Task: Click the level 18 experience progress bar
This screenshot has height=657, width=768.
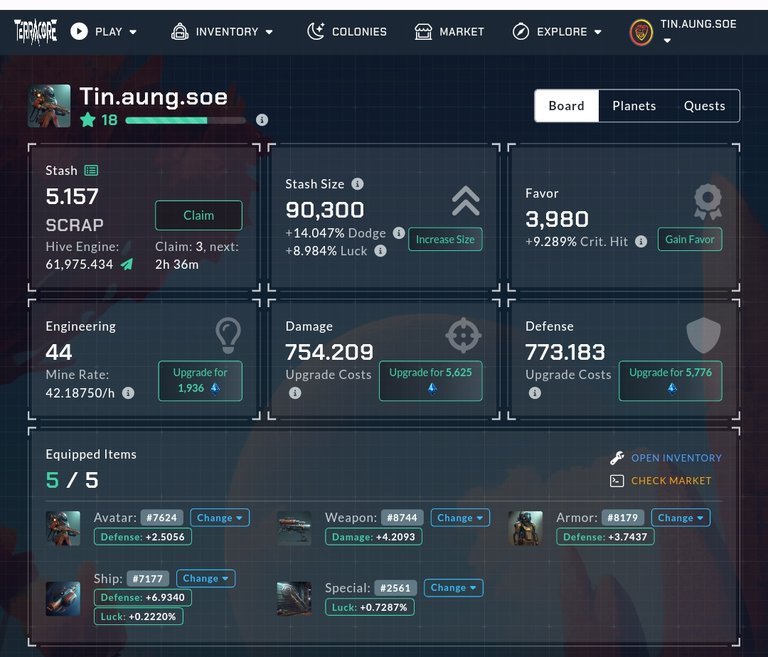Action: (x=186, y=120)
